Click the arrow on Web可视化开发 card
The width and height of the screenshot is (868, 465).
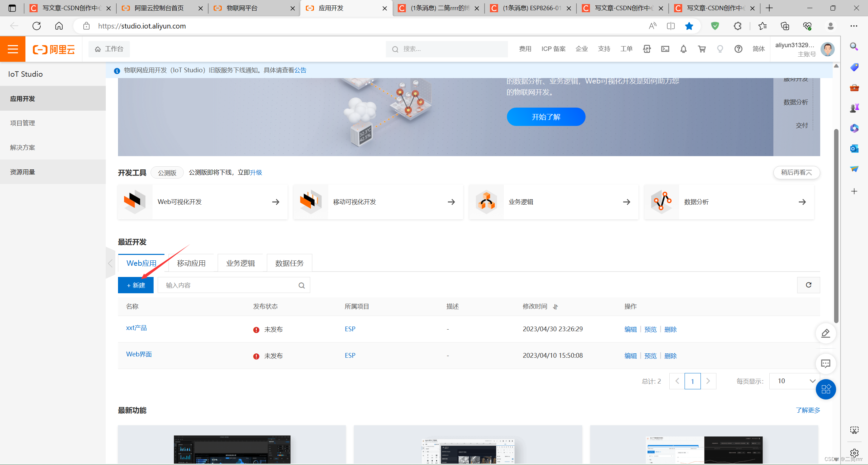(x=276, y=202)
